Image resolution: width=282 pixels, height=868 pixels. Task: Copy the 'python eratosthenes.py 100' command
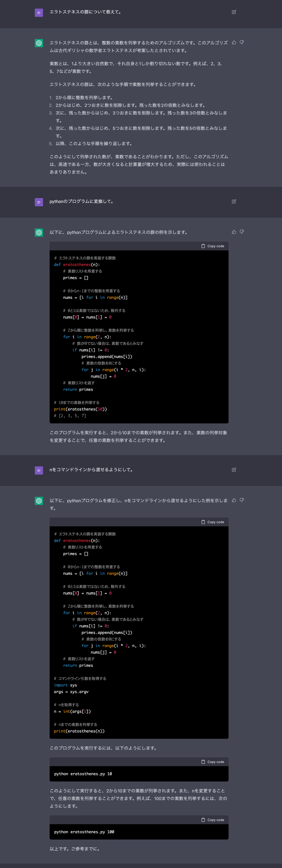tap(213, 820)
